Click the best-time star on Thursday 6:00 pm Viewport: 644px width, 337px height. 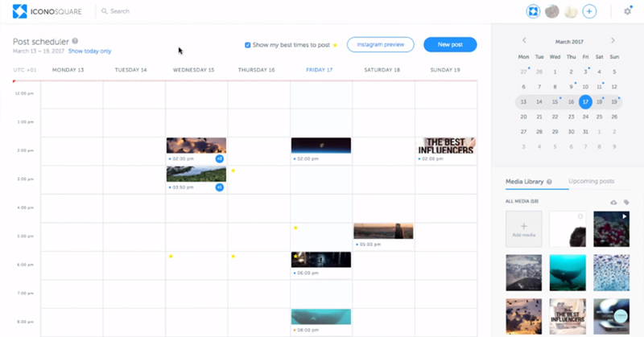tap(233, 256)
